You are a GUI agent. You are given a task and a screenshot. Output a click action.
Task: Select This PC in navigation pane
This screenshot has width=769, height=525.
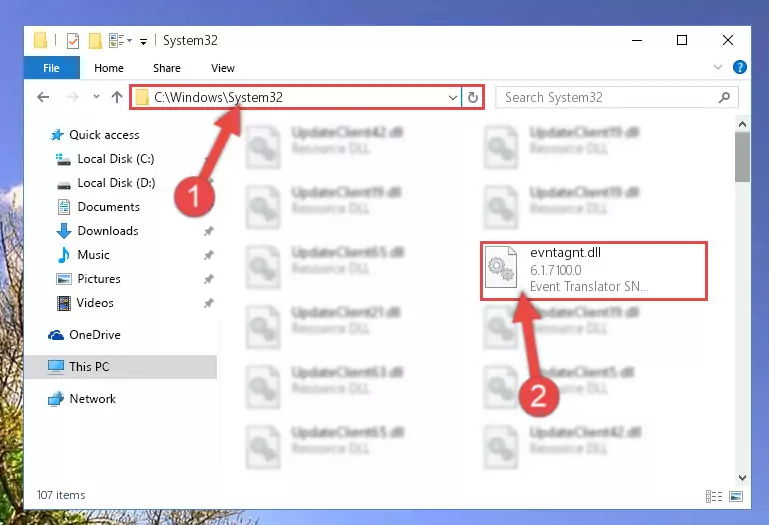120,367
